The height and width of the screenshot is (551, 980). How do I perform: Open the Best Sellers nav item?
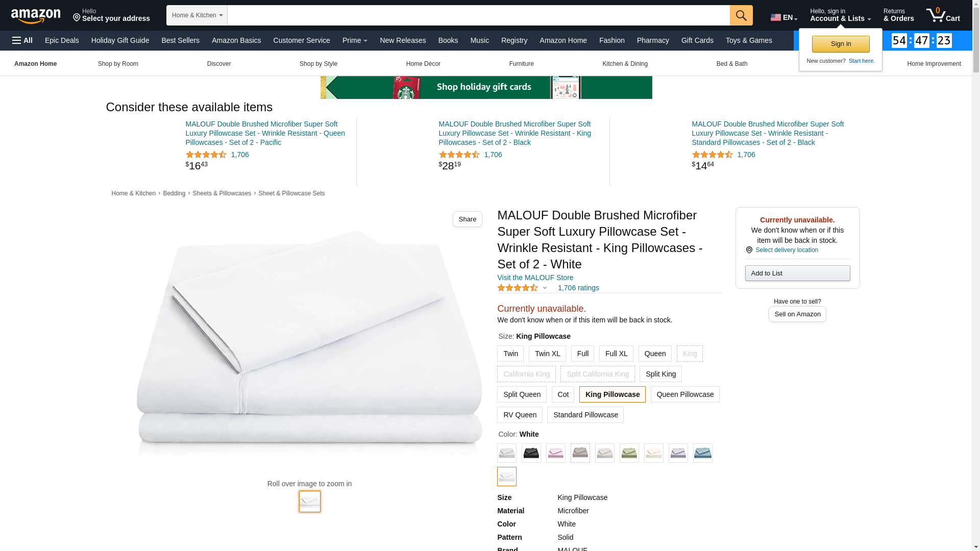[x=180, y=40]
